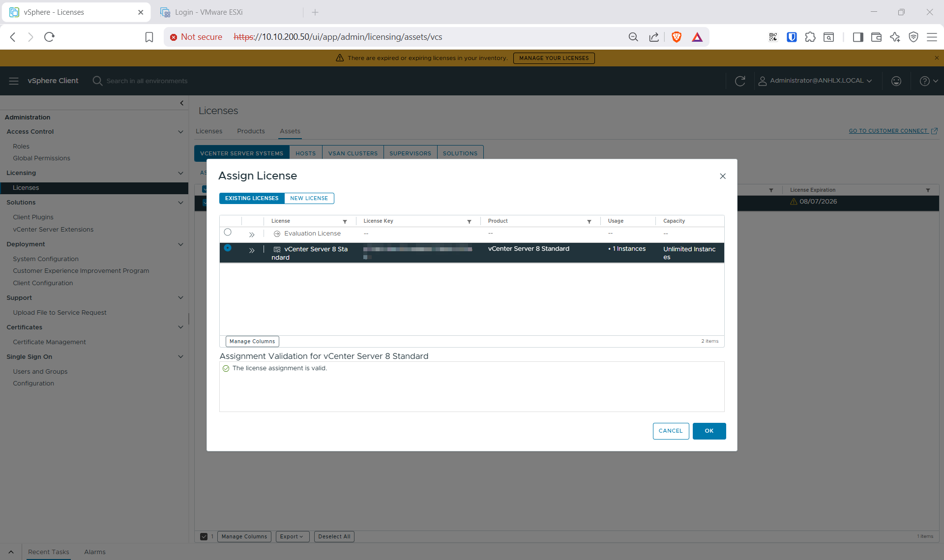Collapse the Licensing section
Viewport: 944px width, 560px height.
click(x=180, y=173)
